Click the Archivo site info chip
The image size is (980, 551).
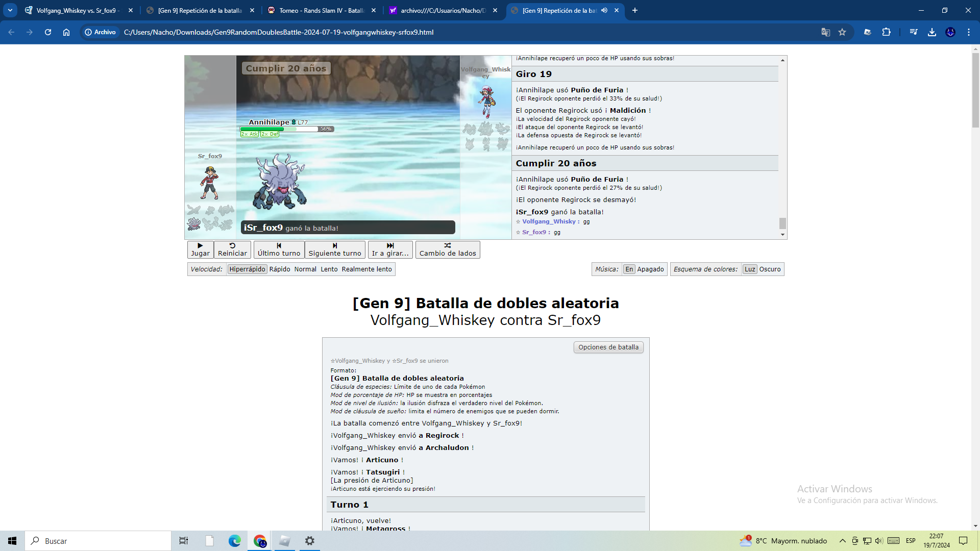coord(101,32)
